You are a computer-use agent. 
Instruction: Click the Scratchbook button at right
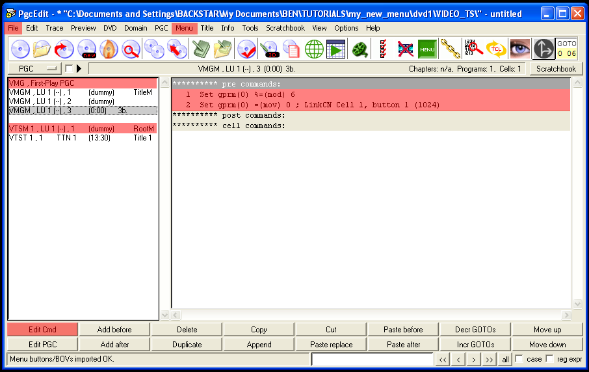point(556,69)
